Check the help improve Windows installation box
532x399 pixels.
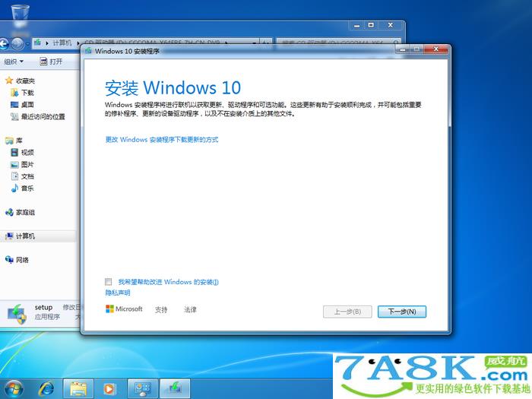point(108,282)
